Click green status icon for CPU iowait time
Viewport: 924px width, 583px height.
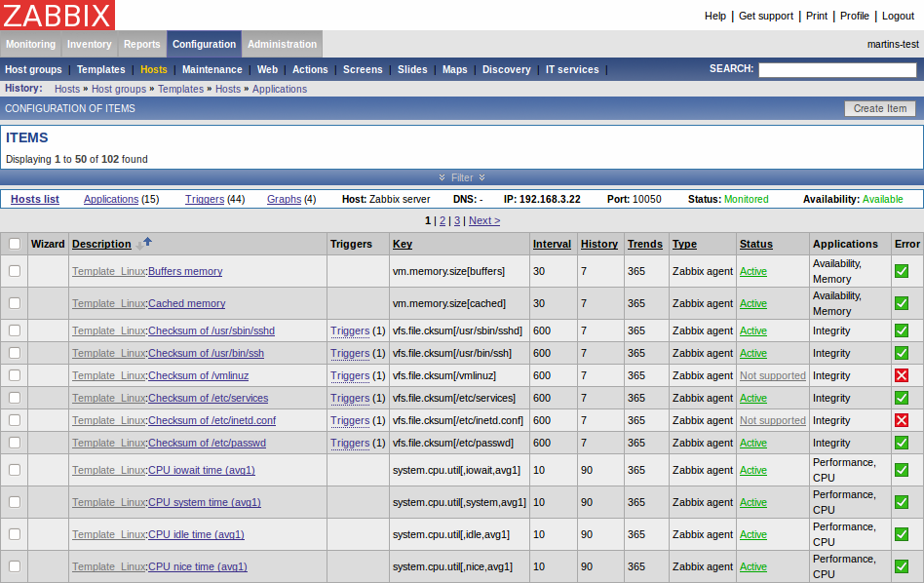tap(901, 470)
